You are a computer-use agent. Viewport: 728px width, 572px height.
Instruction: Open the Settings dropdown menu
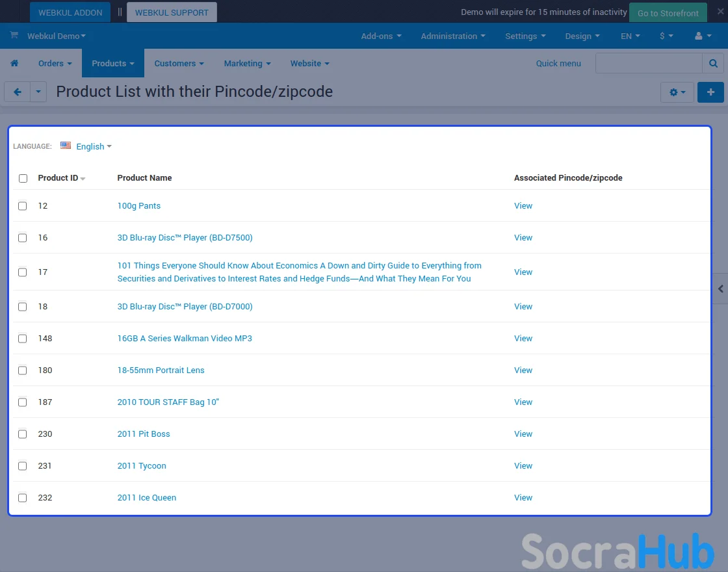click(525, 36)
